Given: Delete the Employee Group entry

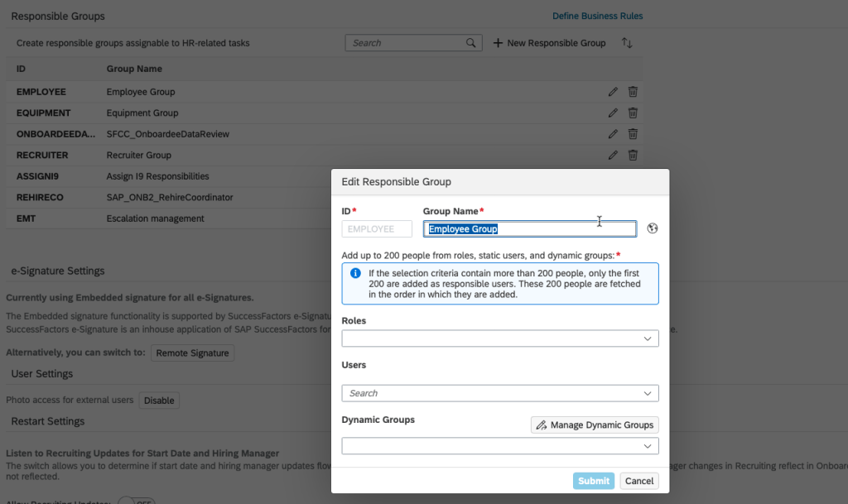Looking at the screenshot, I should tap(633, 92).
